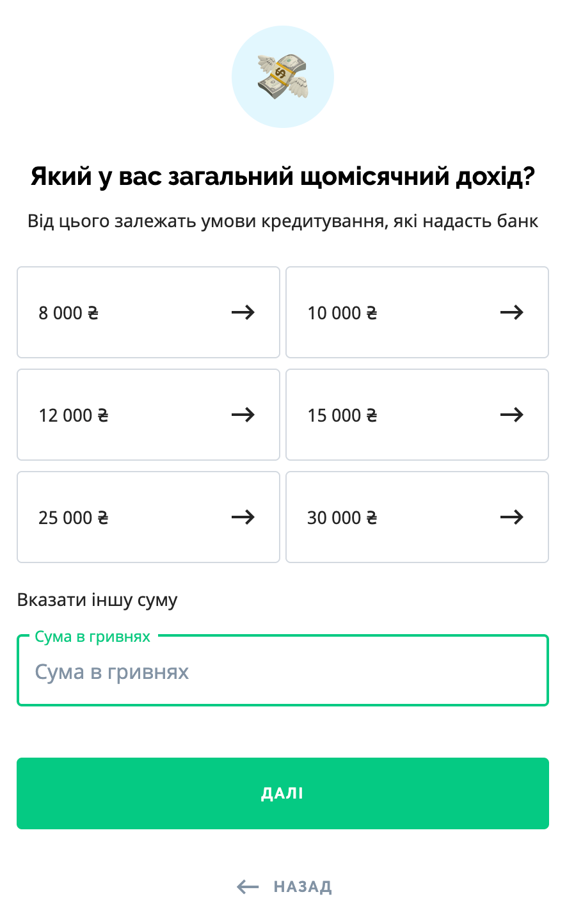This screenshot has width=567, height=924.
Task: Focus the Сума в гривнях input field
Action: (x=283, y=672)
